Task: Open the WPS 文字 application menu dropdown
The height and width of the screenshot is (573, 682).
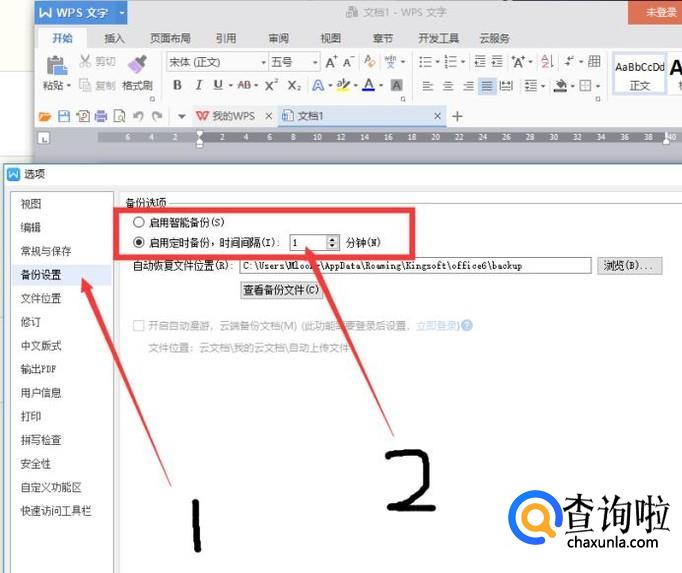Action: point(122,12)
